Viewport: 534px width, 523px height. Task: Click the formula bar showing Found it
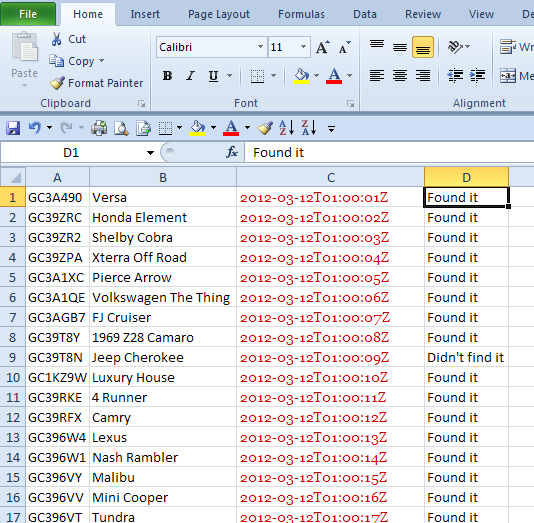click(x=389, y=152)
